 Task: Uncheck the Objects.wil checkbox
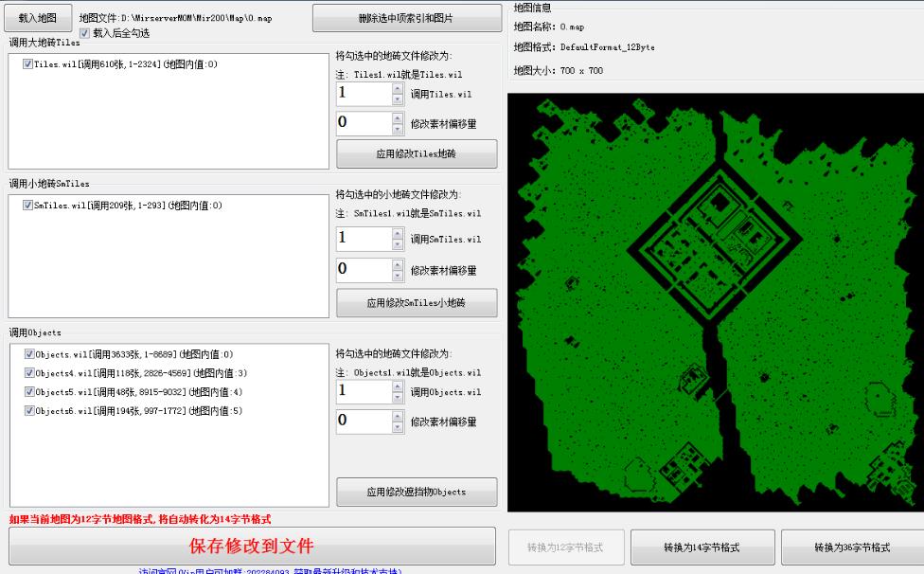click(x=29, y=354)
